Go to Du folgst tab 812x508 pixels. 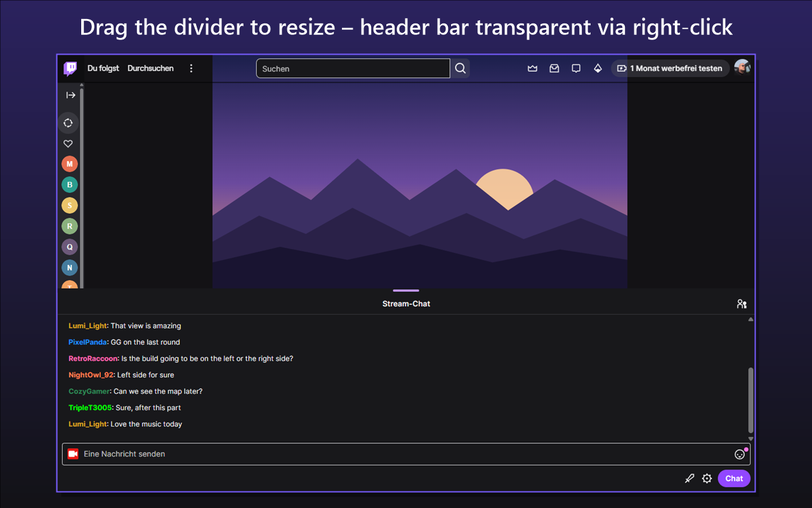pos(103,69)
